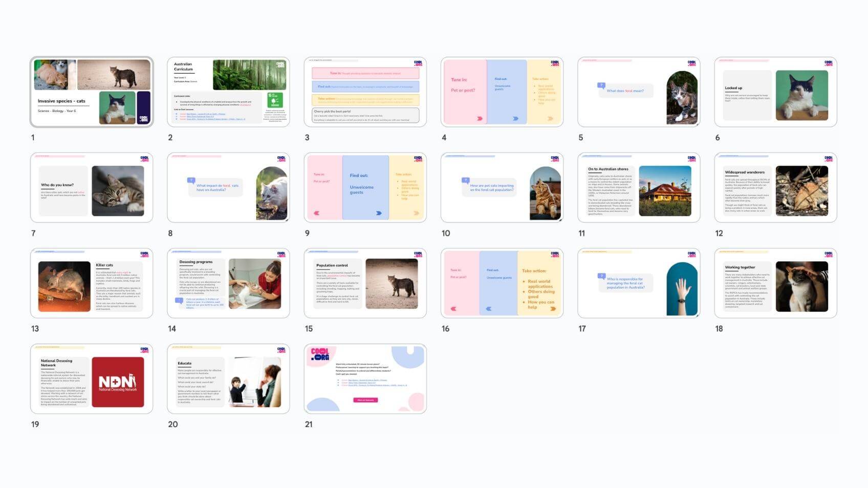Viewport: 868px width, 488px height.
Task: Select slide 17 with the raised hand image
Action: 638,283
